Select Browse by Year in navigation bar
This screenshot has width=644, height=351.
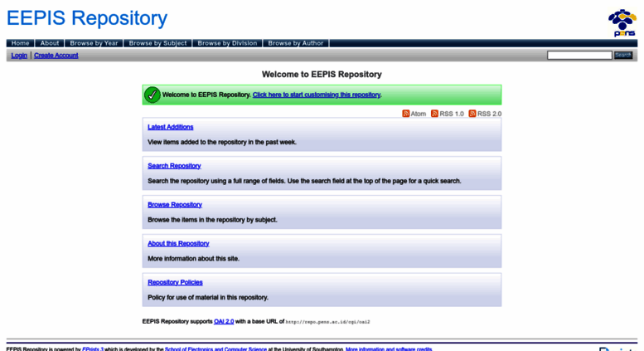(94, 43)
